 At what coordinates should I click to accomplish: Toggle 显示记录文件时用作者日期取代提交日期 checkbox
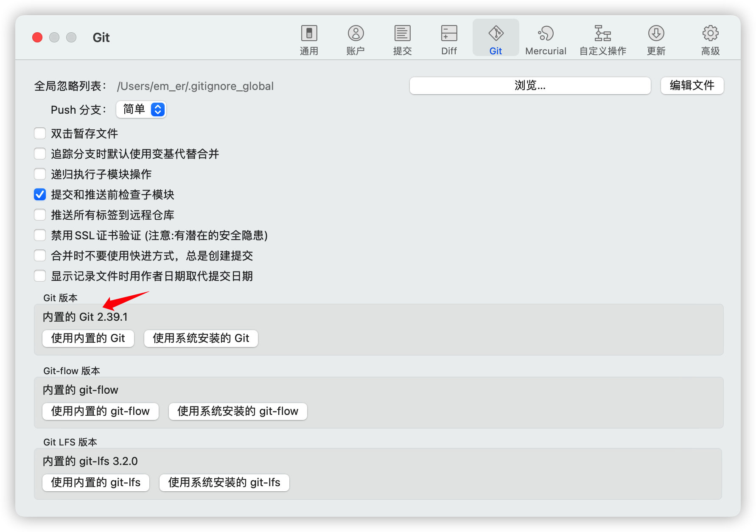point(40,276)
